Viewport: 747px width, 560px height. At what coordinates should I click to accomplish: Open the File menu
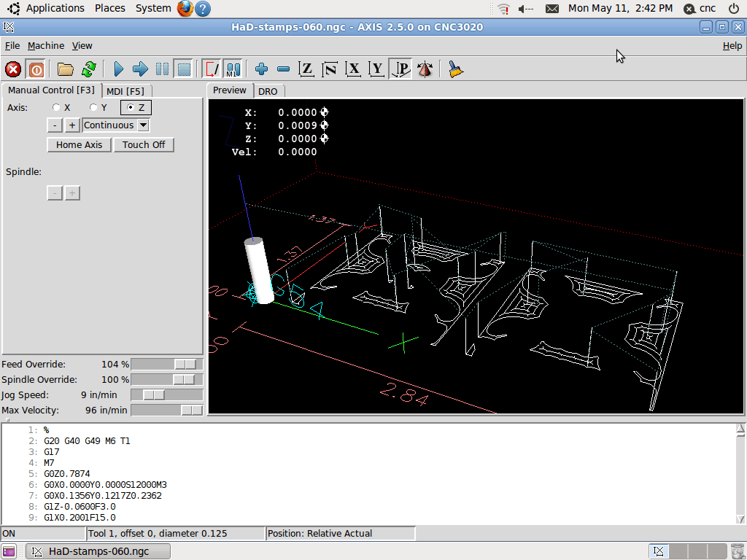coord(12,45)
